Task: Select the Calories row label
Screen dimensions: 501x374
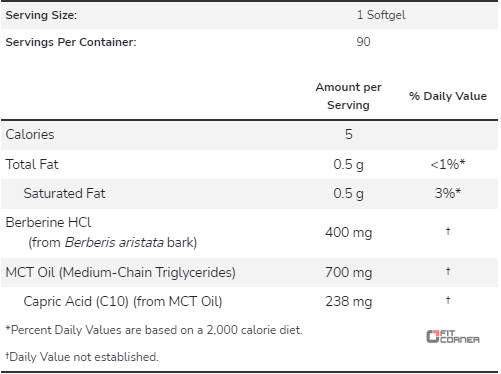Action: coord(30,134)
